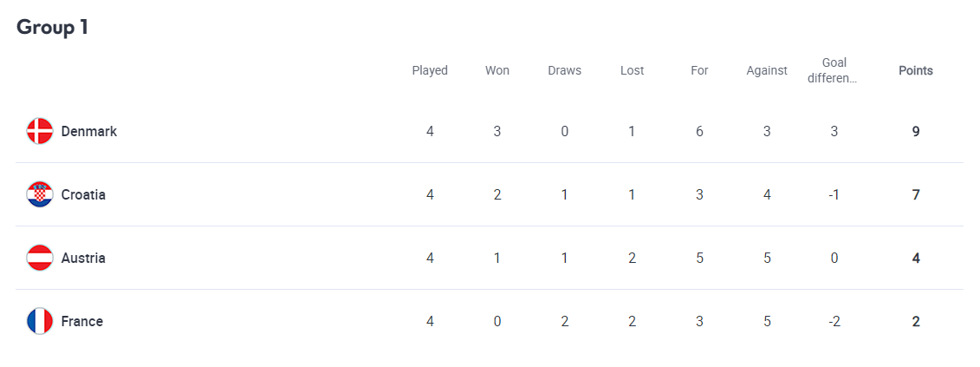
Task: Click the Croatia flag icon
Action: (40, 195)
